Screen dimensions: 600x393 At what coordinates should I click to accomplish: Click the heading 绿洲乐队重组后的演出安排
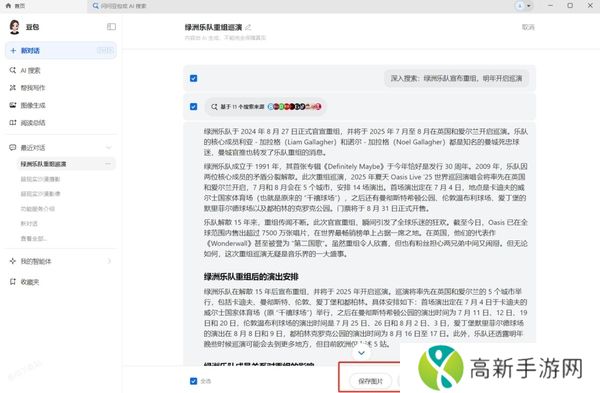[x=251, y=277]
